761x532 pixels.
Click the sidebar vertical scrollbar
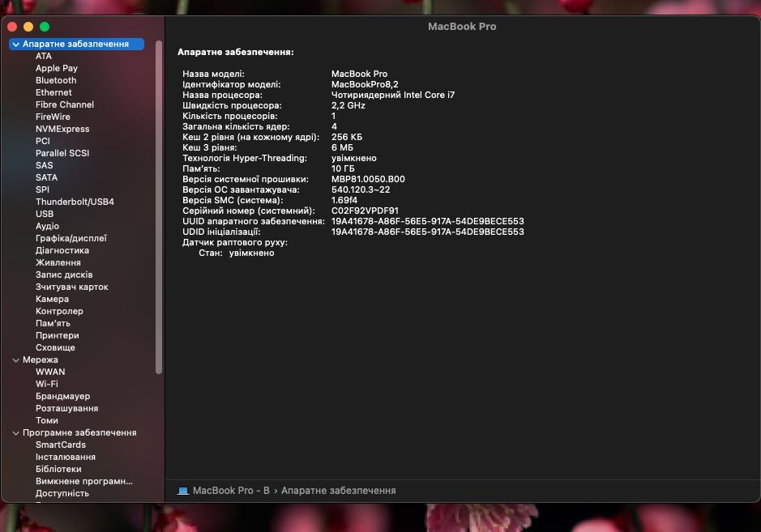click(158, 207)
